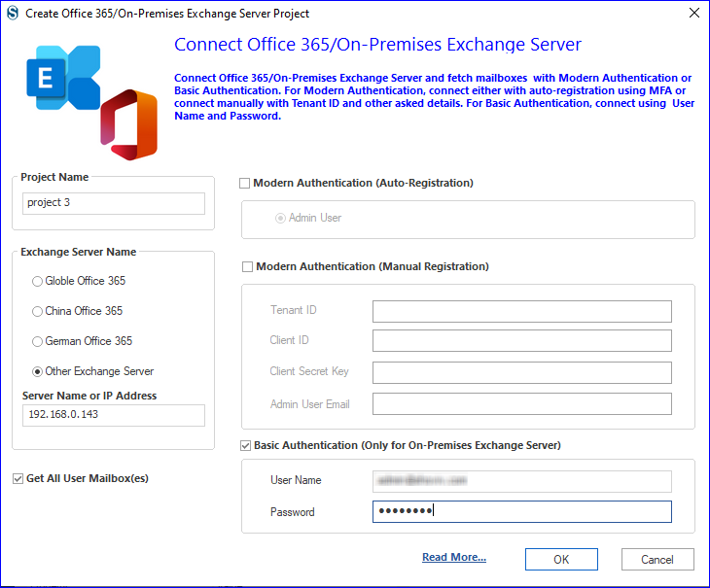Click the User Name label
Screen dimensions: 710x588
coord(296,480)
